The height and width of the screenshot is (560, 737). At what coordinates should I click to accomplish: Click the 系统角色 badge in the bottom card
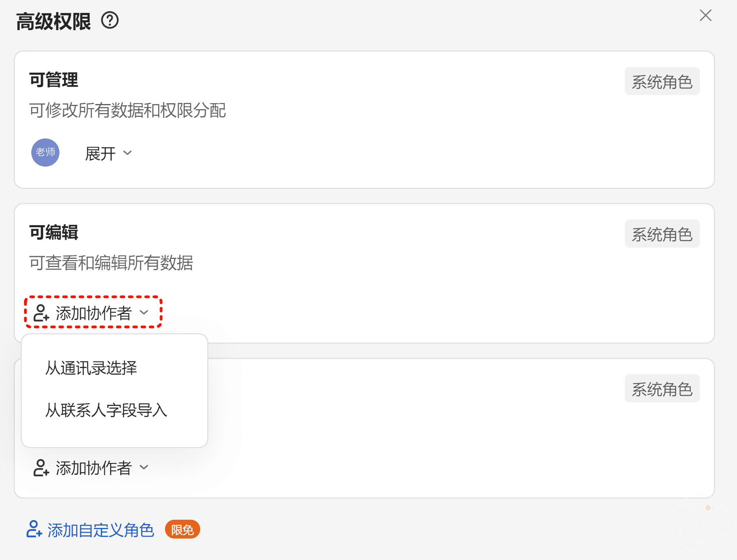click(x=662, y=389)
